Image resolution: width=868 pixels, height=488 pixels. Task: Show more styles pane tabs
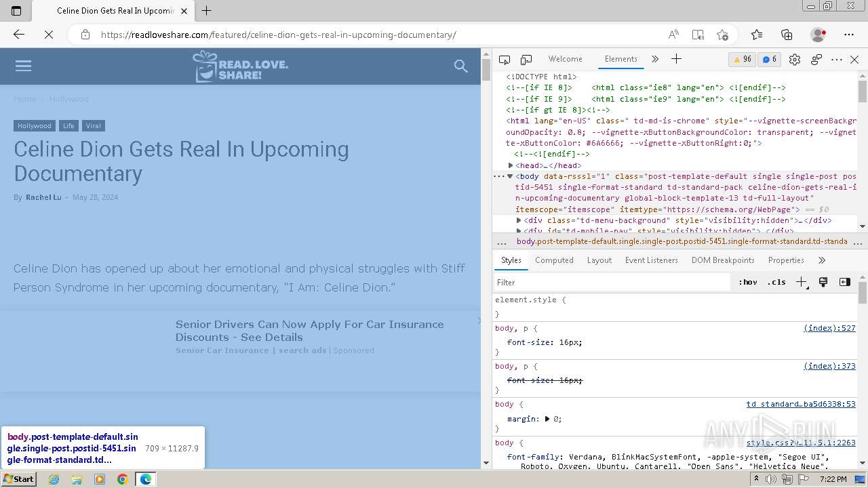[x=822, y=260]
